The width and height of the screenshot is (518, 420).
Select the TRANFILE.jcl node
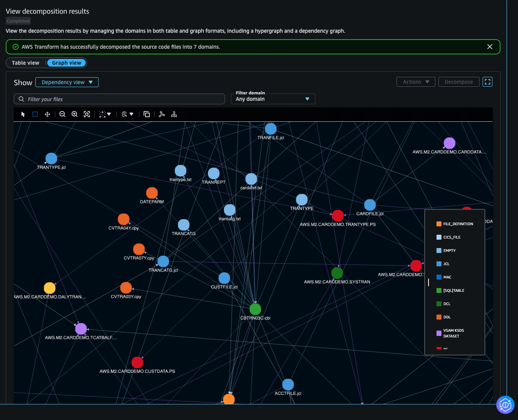coord(270,129)
